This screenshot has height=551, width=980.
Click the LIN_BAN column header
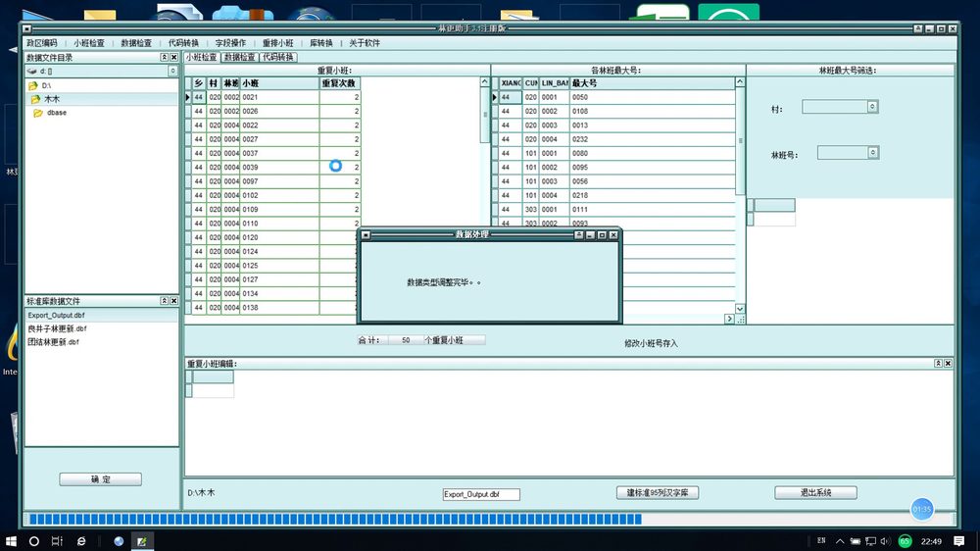click(x=555, y=83)
